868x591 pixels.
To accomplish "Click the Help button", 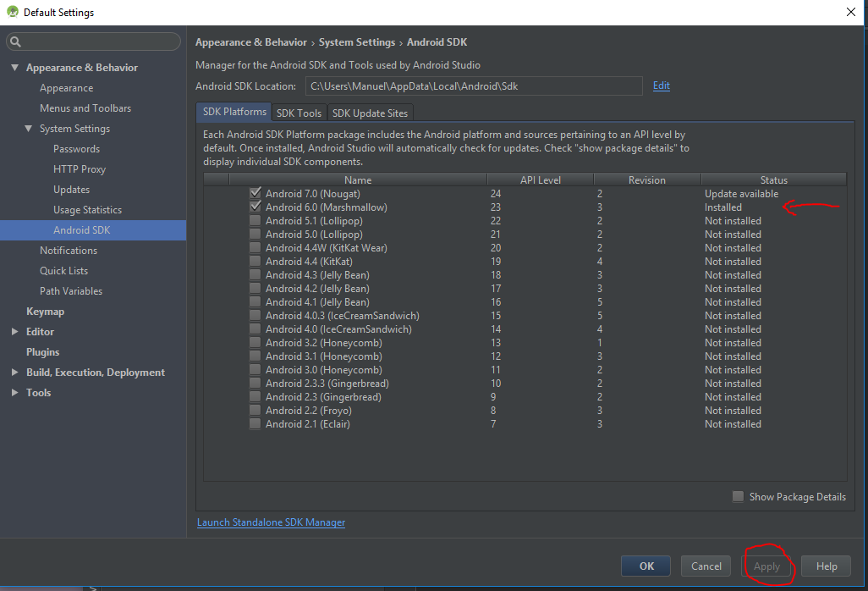I will (x=826, y=566).
